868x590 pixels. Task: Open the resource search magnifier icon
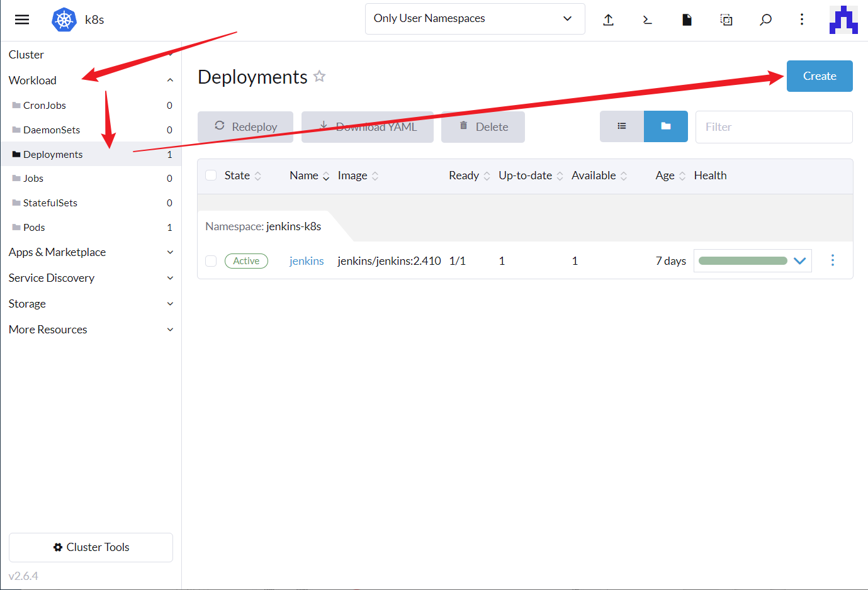point(765,20)
